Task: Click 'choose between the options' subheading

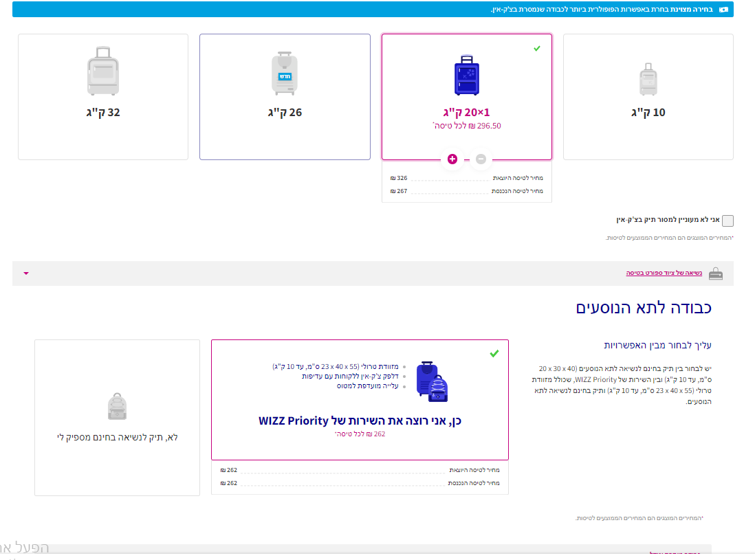Action: pyautogui.click(x=657, y=345)
